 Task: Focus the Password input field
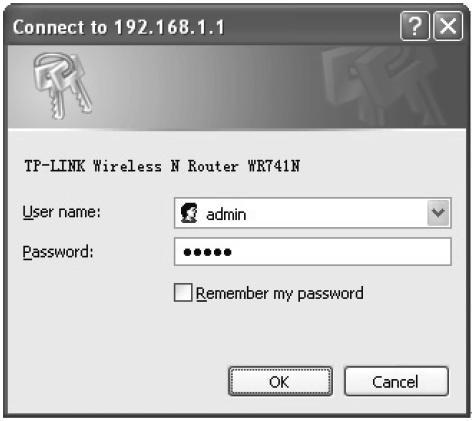[x=313, y=252]
